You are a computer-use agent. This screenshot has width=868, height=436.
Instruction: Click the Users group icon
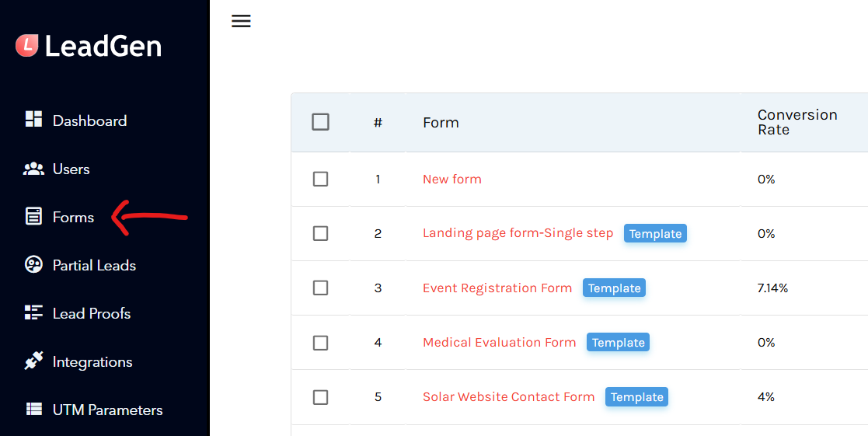click(33, 169)
